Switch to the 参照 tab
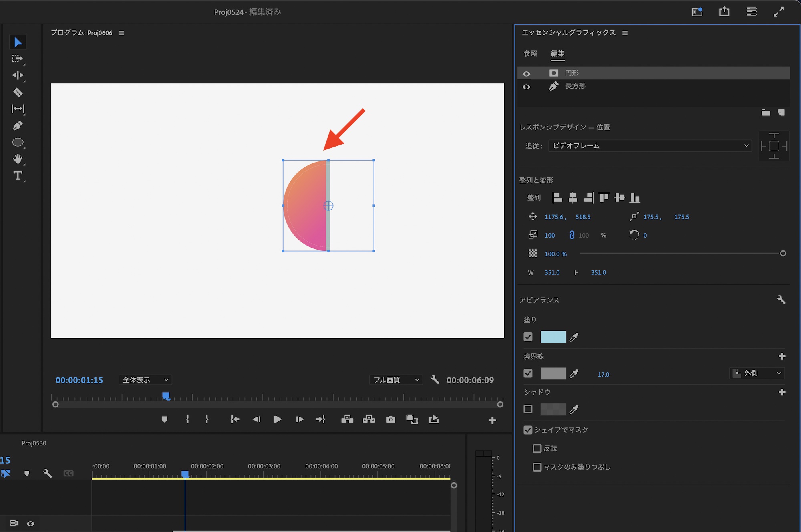 click(x=530, y=54)
